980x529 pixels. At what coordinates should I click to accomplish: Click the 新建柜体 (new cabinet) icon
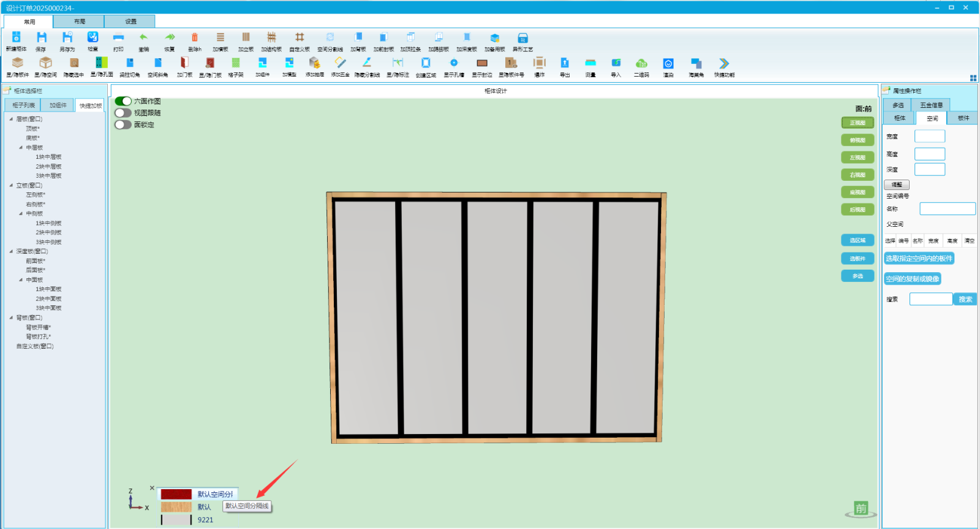click(x=17, y=38)
